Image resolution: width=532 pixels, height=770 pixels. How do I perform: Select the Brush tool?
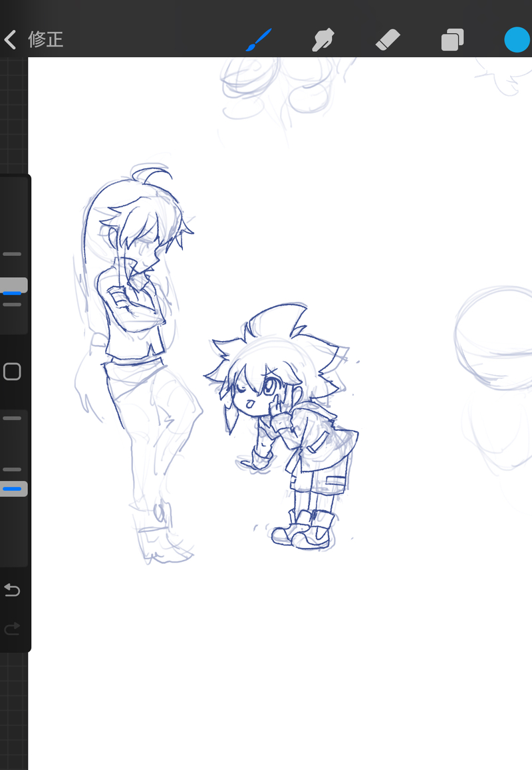[259, 40]
